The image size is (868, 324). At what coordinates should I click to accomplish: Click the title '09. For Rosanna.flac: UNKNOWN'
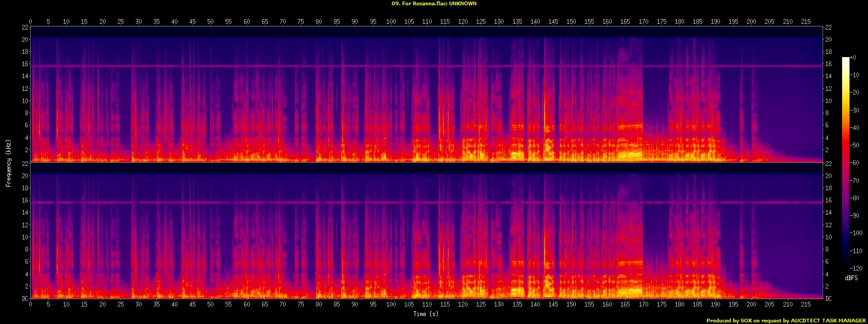(434, 4)
